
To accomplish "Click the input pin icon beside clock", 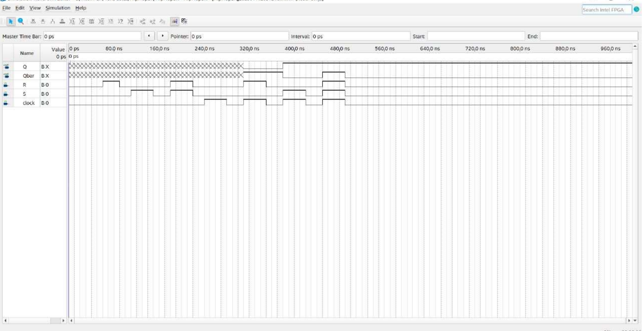I will coord(6,103).
